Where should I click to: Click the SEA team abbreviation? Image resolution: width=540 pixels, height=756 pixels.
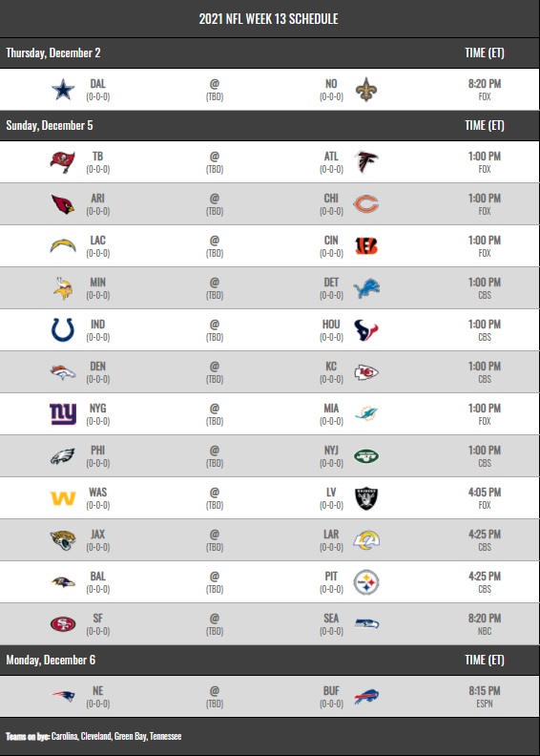(331, 619)
